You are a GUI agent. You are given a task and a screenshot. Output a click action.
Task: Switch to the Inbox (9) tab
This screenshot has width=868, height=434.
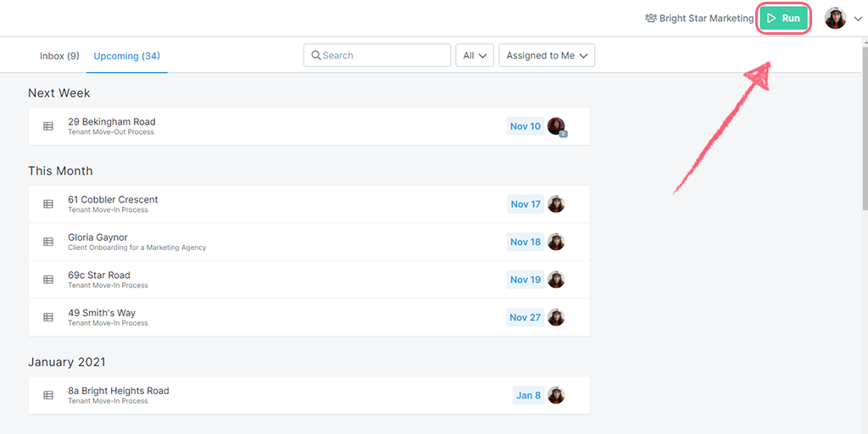[59, 56]
